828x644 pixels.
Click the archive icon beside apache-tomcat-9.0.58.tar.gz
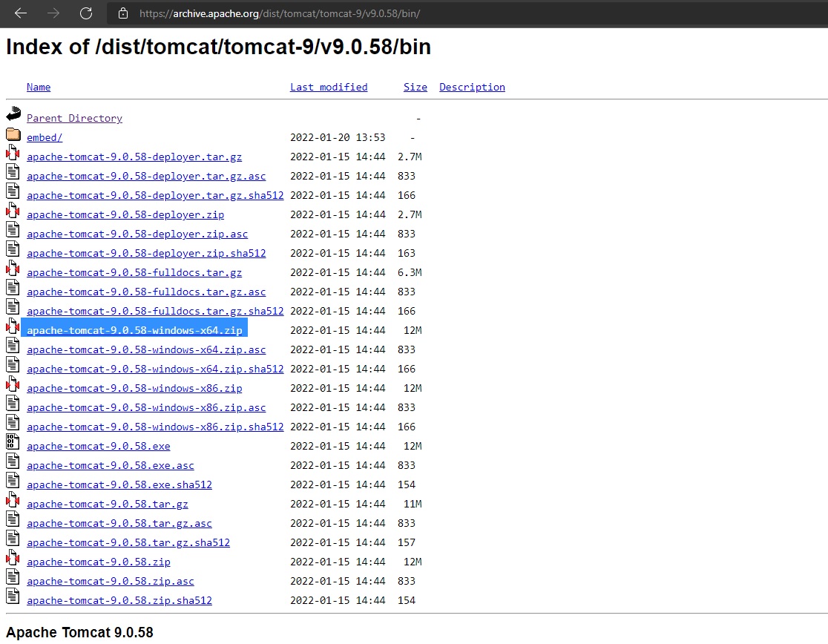coord(13,500)
